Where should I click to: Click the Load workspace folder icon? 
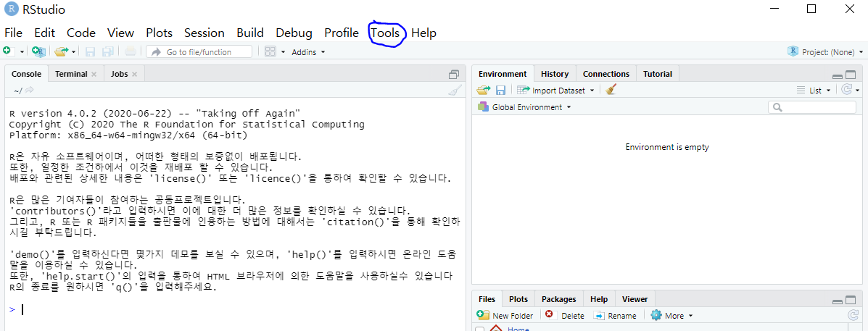point(484,90)
